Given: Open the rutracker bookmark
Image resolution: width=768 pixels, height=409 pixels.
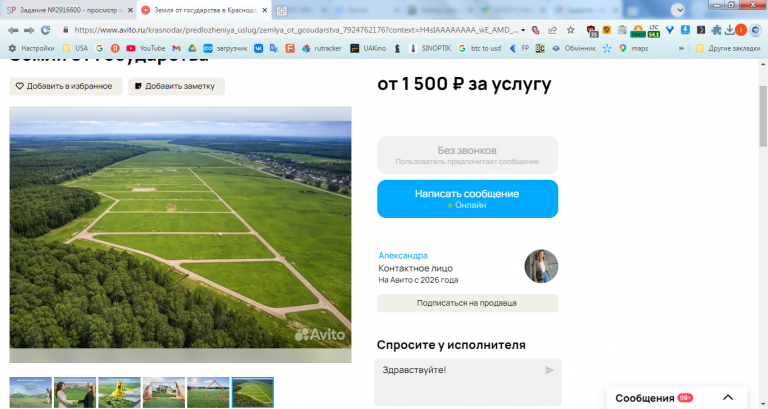Looking at the screenshot, I should tap(321, 48).
